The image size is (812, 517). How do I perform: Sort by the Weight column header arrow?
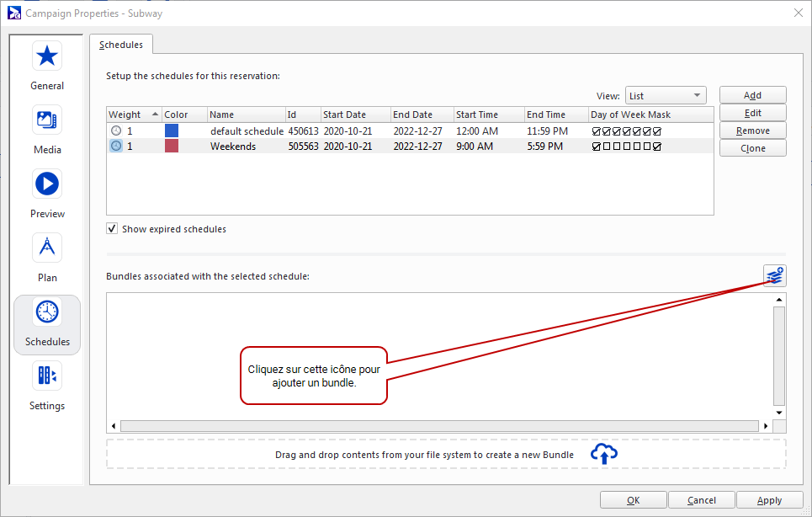(156, 115)
